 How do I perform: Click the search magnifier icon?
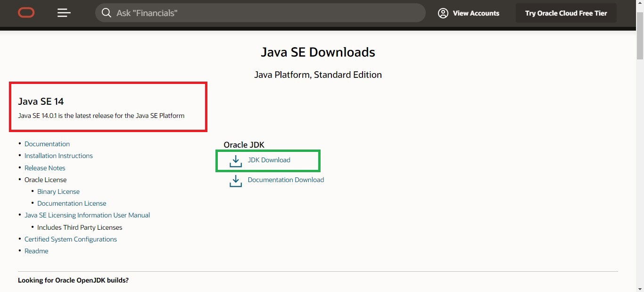click(x=107, y=13)
